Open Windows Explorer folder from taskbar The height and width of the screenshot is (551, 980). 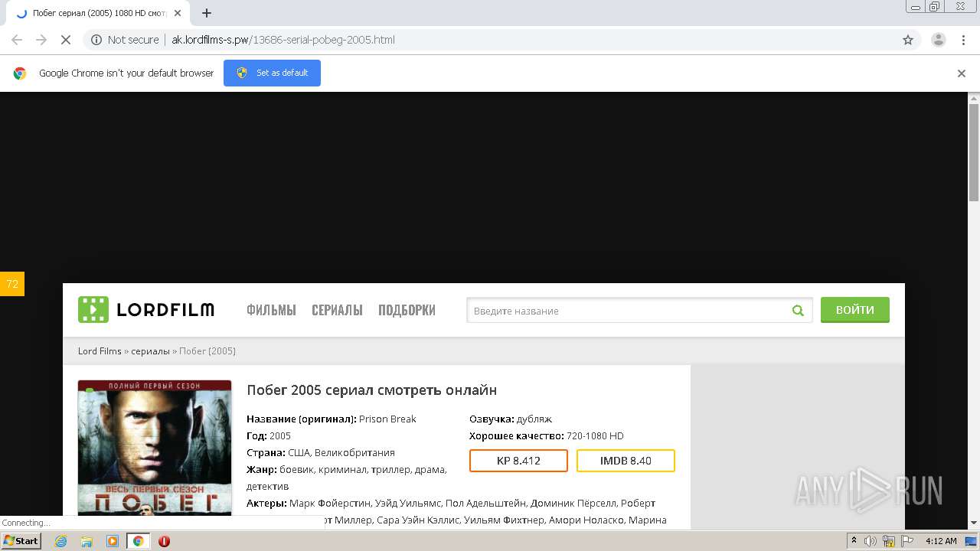tap(87, 541)
